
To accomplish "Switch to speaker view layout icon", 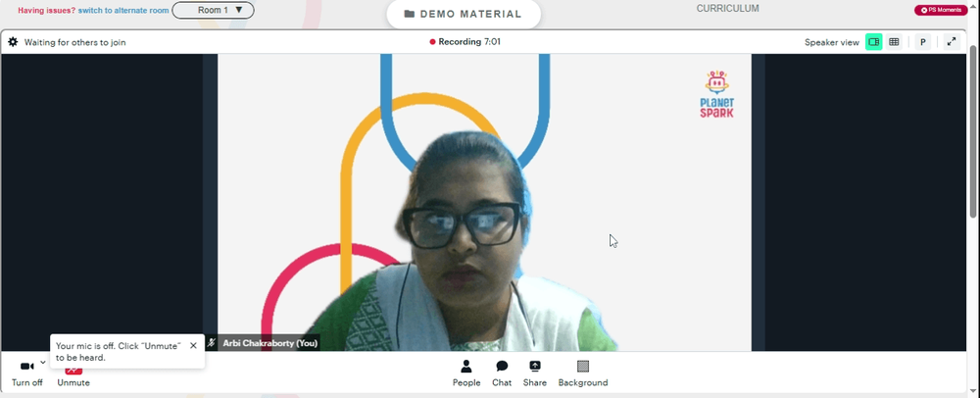I will 874,42.
